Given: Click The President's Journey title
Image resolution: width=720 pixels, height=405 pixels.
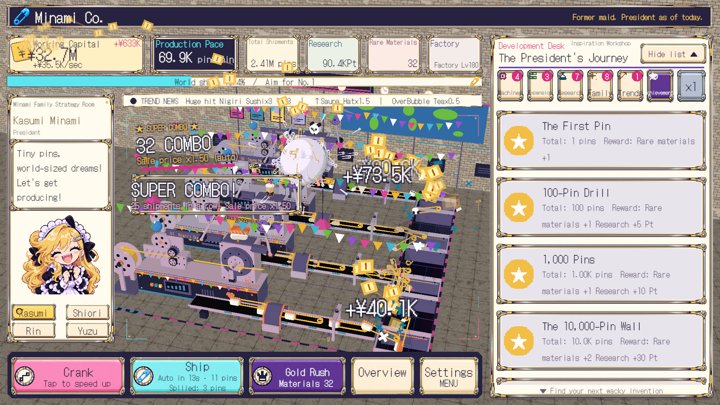Looking at the screenshot, I should pyautogui.click(x=563, y=58).
